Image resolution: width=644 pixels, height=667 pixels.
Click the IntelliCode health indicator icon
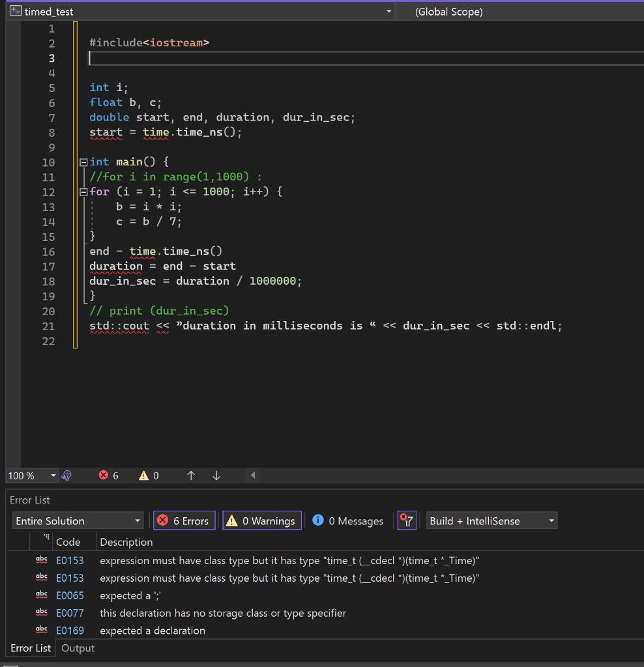67,475
